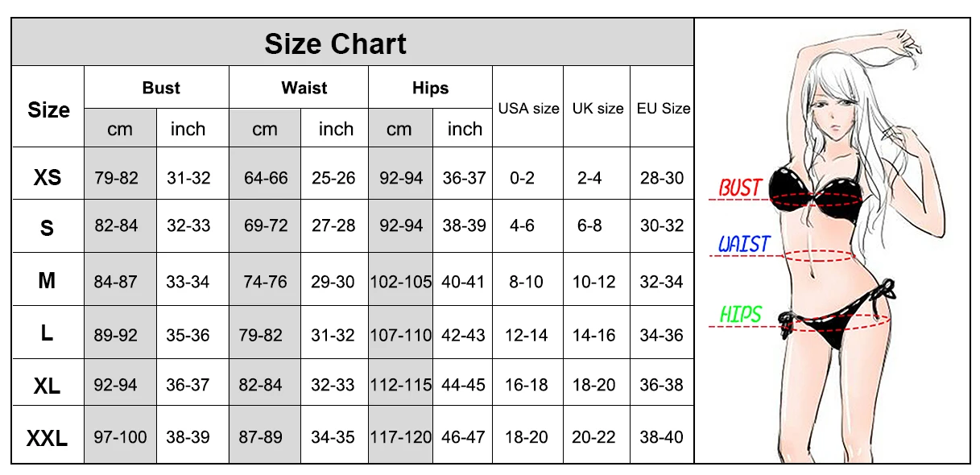Click the red BUST label on illustration

pos(740,188)
